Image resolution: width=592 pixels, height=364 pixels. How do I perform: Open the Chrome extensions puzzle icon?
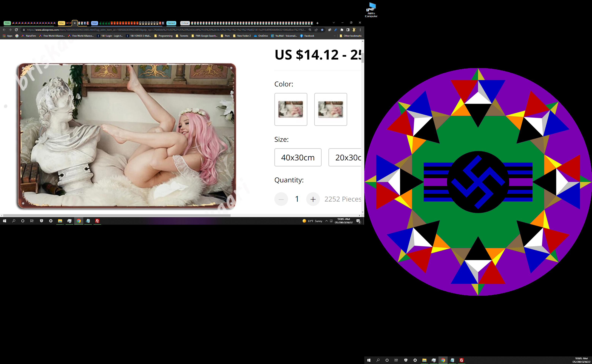click(x=342, y=30)
